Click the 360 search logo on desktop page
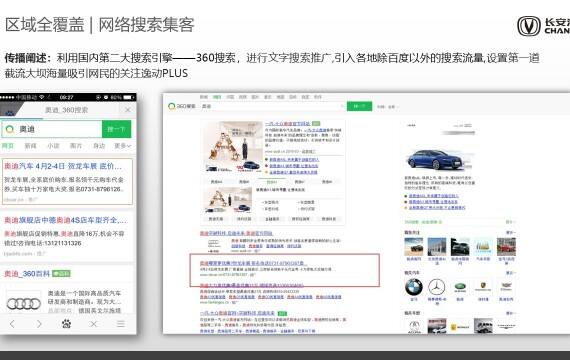The height and width of the screenshot is (360, 570). (182, 106)
